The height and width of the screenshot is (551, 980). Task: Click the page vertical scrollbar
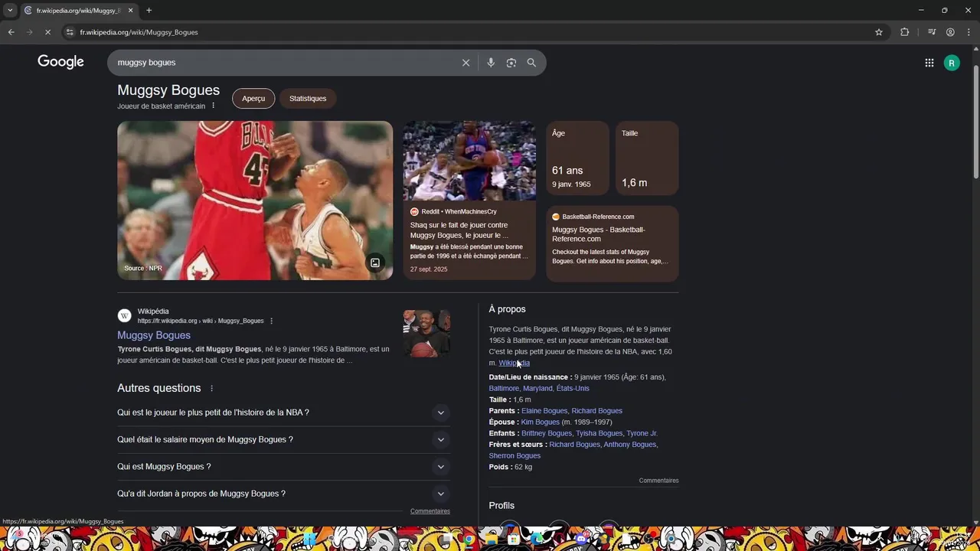click(975, 122)
